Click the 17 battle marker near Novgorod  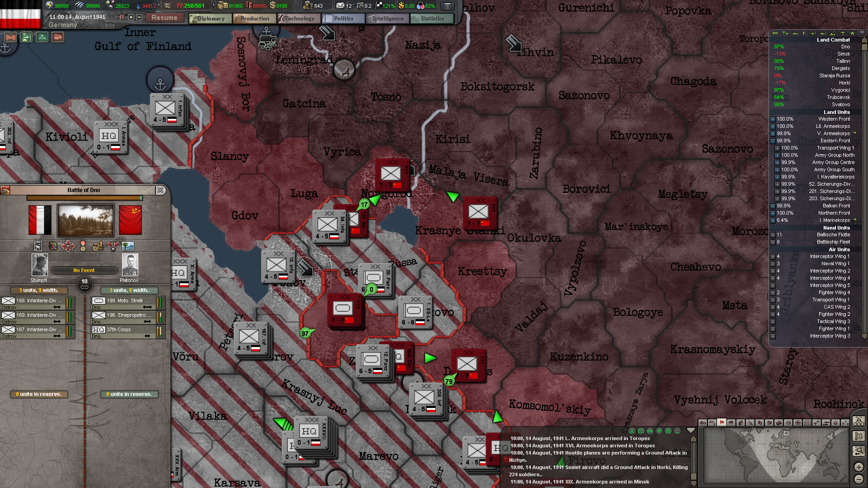coord(364,205)
